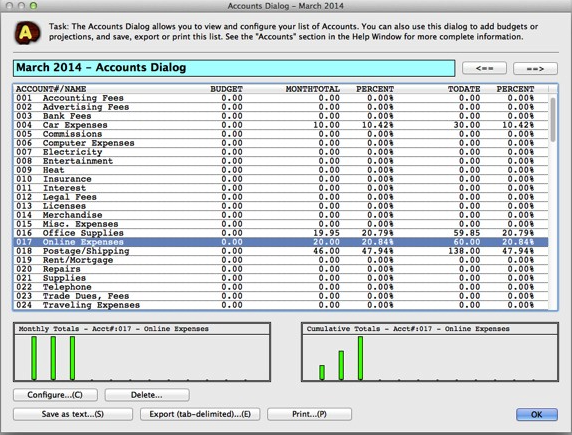This screenshot has height=435, width=572.
Task: Select the 006 Computer Expenses row
Action: coord(281,143)
